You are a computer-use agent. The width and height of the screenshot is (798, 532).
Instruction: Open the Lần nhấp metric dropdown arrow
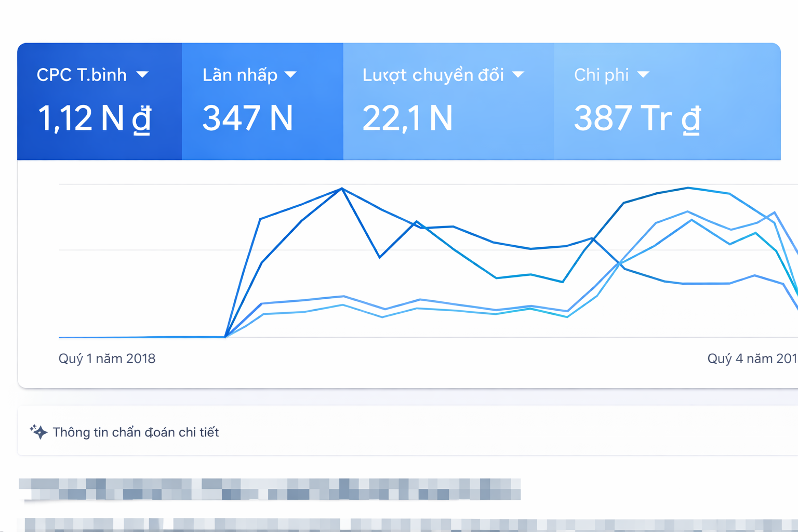[291, 75]
